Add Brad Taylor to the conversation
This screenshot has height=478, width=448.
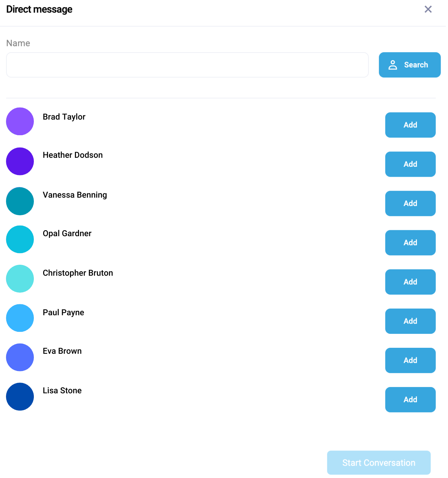click(x=410, y=125)
